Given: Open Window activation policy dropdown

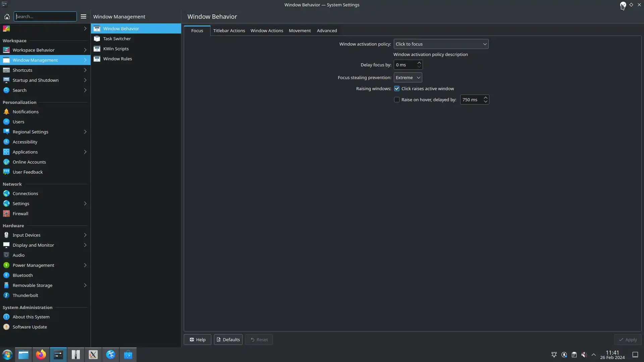Looking at the screenshot, I should pos(441,44).
